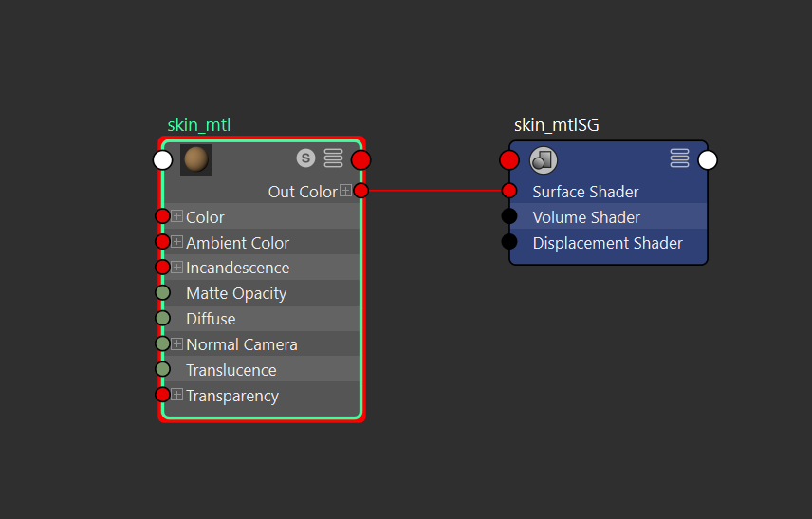
Task: Click the skin_mtl material sphere swatch
Action: (196, 159)
